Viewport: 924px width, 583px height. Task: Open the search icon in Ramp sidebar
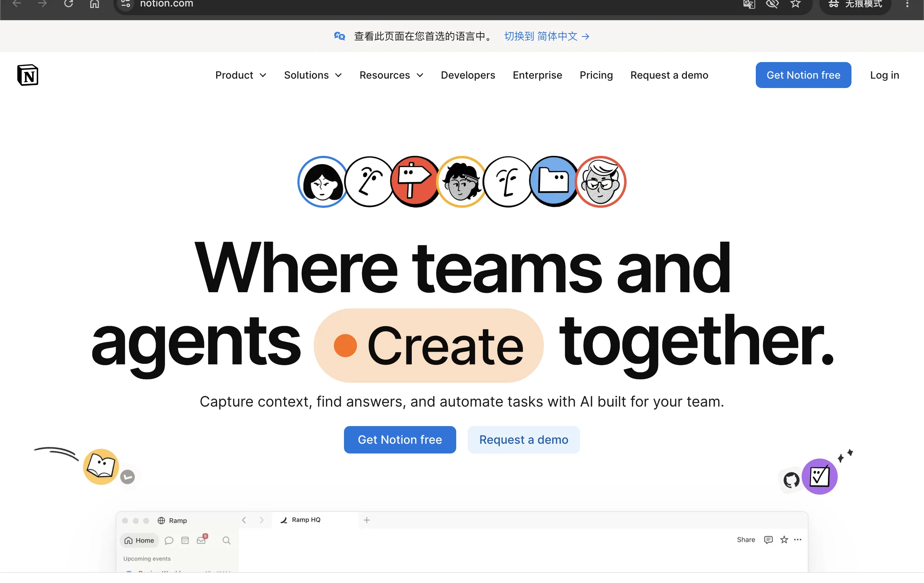click(x=226, y=540)
